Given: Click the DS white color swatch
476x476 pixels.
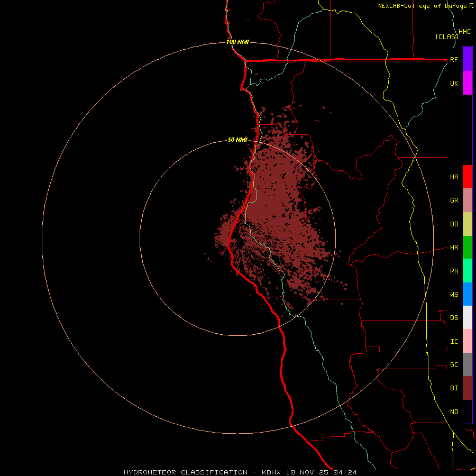Looking at the screenshot, I should click(x=467, y=317).
